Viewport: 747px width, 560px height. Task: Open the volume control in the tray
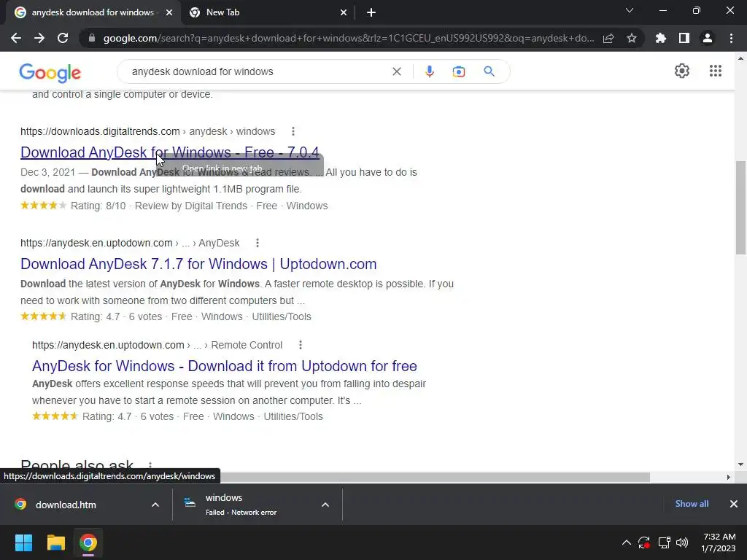(x=682, y=542)
